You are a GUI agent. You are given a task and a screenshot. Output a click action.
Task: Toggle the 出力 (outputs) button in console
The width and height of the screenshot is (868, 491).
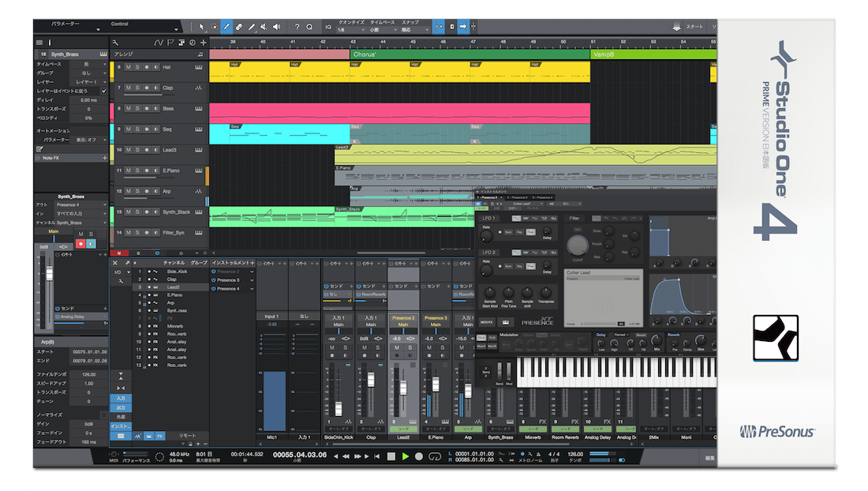point(121,408)
